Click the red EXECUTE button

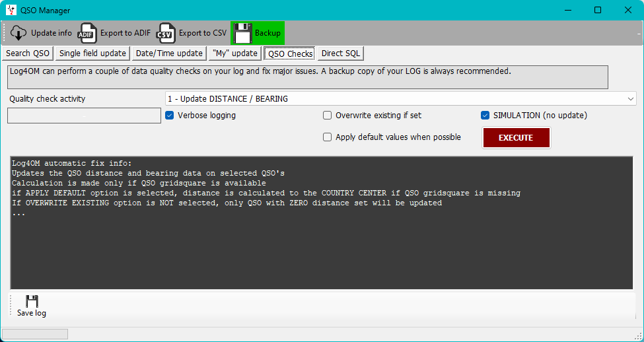(516, 137)
